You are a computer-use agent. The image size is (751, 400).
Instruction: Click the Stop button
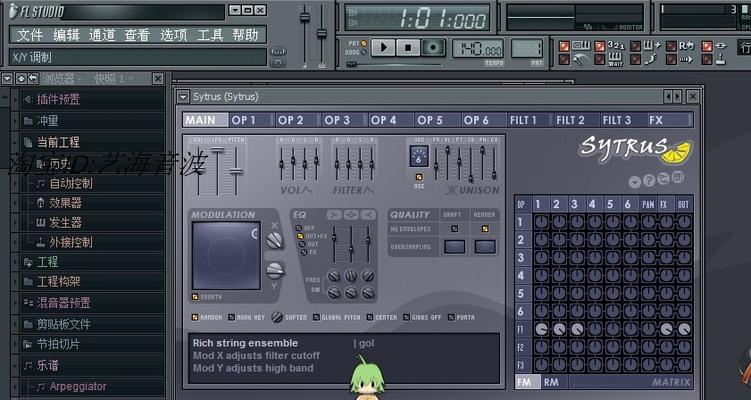409,48
